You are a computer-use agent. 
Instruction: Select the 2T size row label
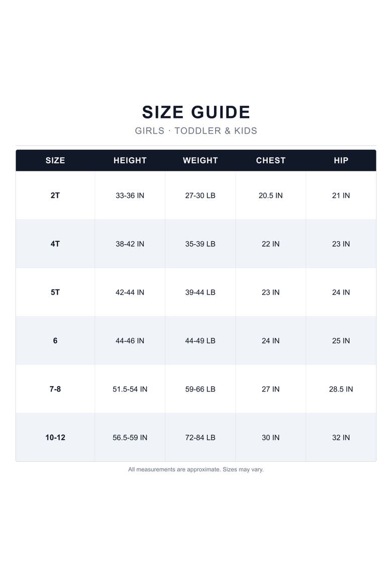tap(55, 195)
